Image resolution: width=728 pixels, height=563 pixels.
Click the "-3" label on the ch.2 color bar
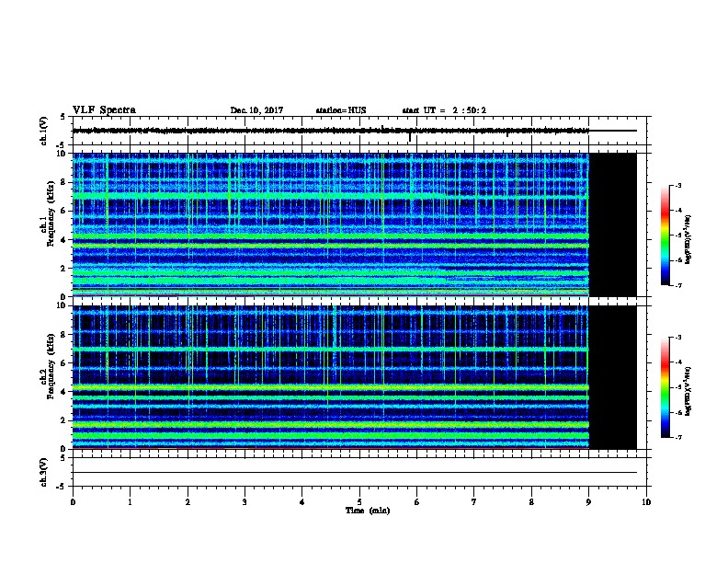point(678,338)
